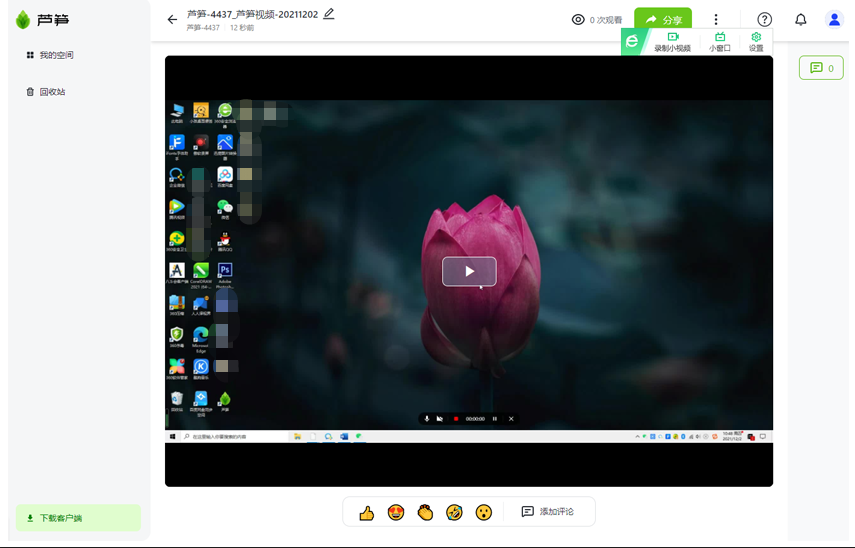This screenshot has height=548, width=855.
Task: Open the three-dot more options menu
Action: coord(716,20)
